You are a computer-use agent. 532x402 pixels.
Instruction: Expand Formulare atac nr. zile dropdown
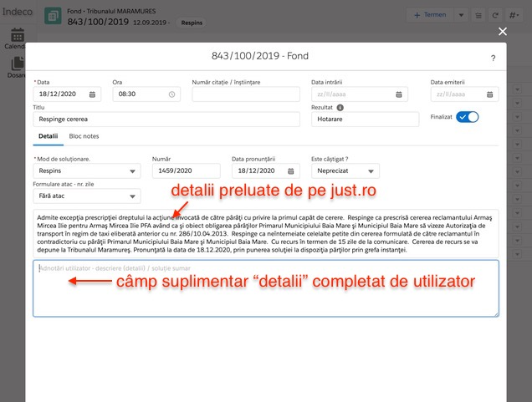tap(86, 196)
